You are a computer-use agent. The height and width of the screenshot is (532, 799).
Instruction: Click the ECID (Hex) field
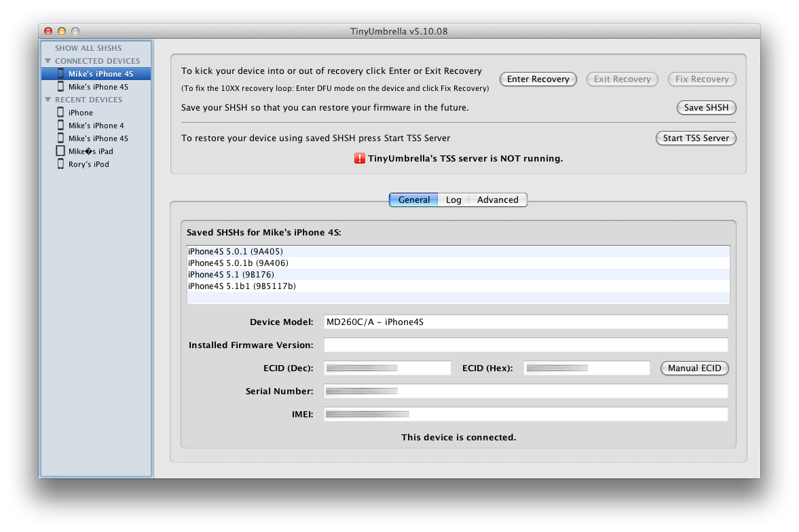point(587,368)
